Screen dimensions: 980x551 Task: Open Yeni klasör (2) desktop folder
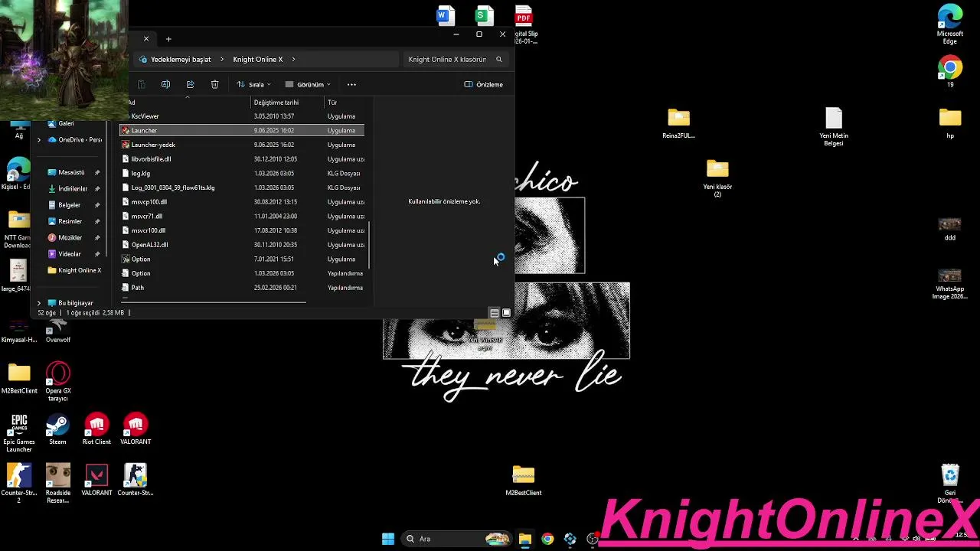(717, 178)
